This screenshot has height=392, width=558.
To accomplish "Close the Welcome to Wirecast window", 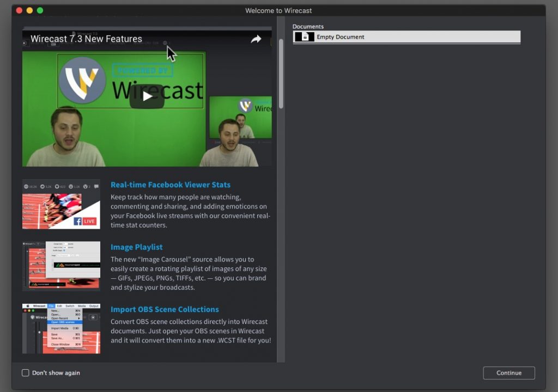I will click(19, 10).
